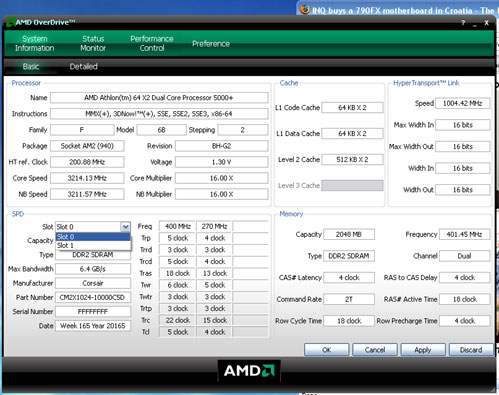Click the Serial Number FFFFFFFF field
This screenshot has height=395, width=499.
click(93, 312)
